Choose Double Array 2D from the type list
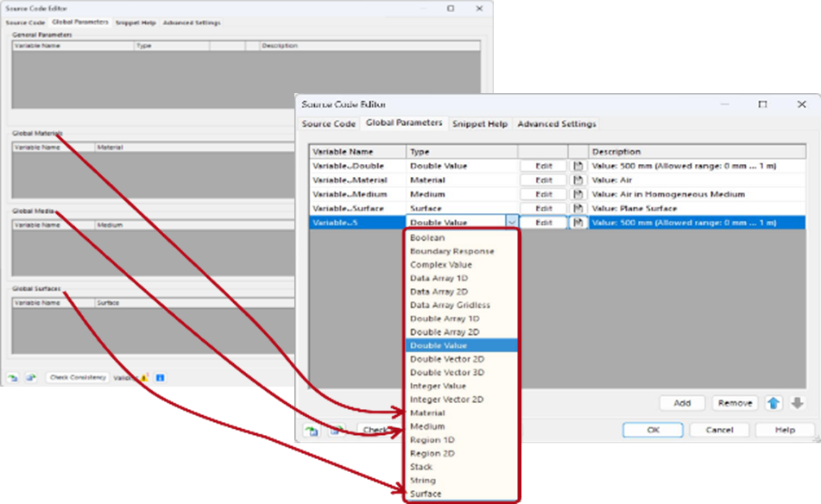 coord(461,332)
